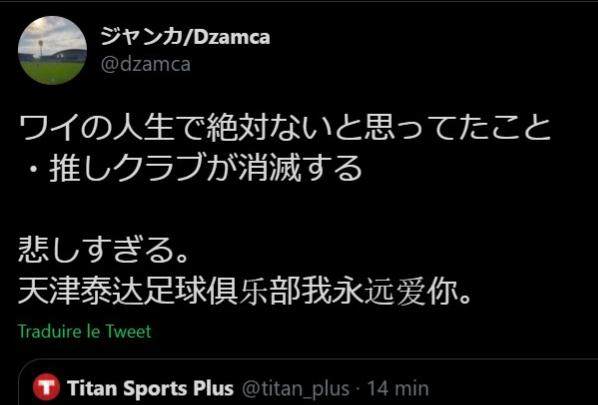Click Traduire le Tweet

85,331
